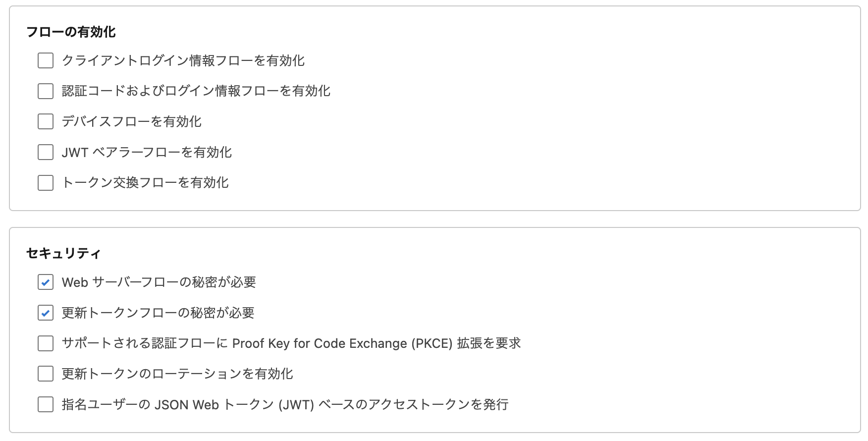The height and width of the screenshot is (441, 868).
Task: Check the PKCE 拡張を要求 checkbox
Action: click(x=46, y=343)
